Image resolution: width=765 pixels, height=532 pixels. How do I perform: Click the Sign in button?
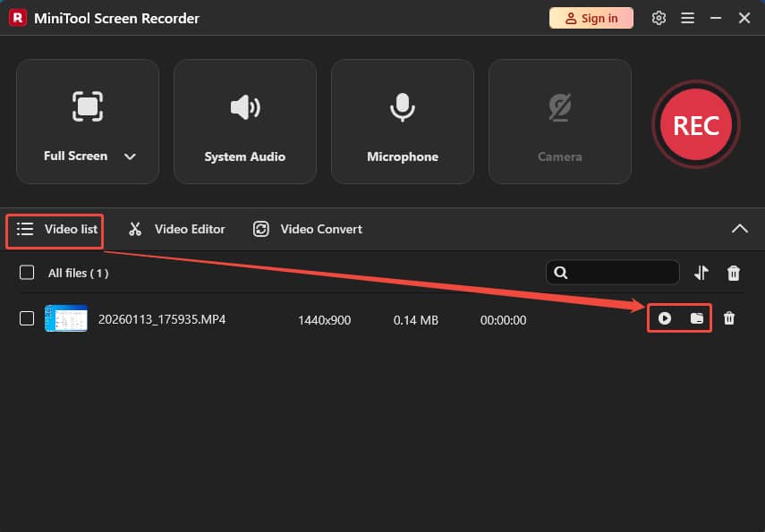tap(591, 17)
